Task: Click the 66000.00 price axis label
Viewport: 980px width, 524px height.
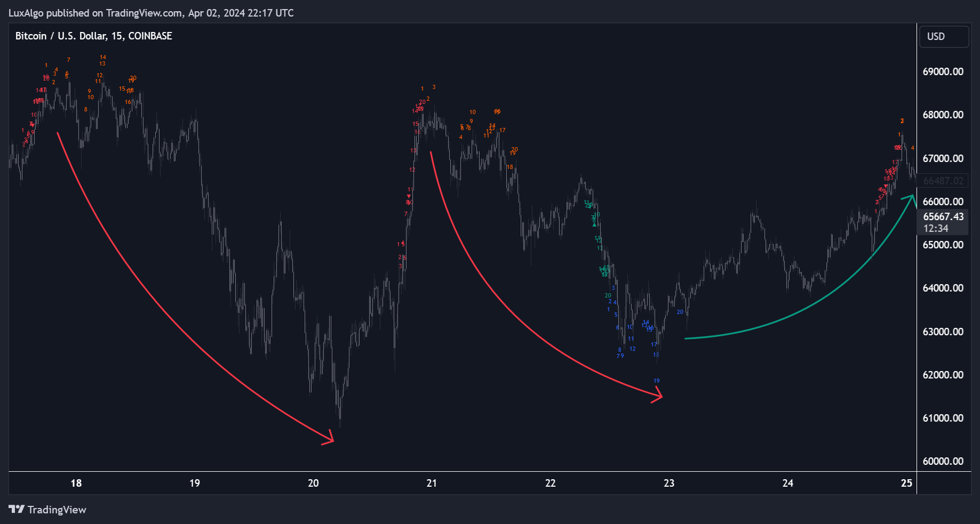Action: tap(943, 201)
